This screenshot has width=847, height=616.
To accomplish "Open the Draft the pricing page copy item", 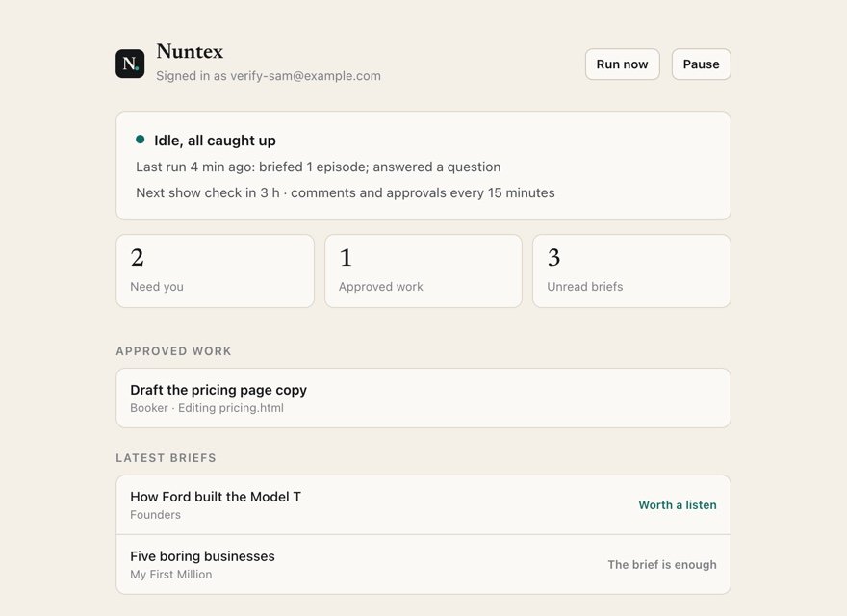I will (423, 398).
